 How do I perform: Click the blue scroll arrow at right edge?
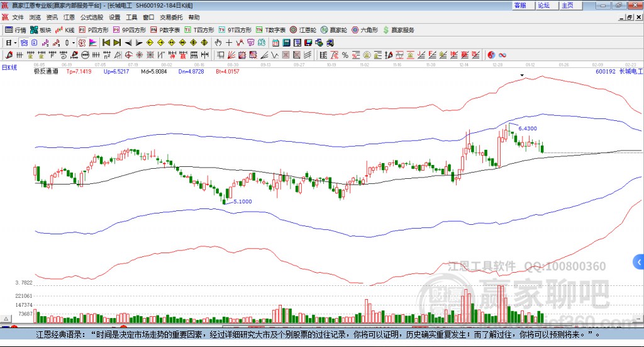coord(639,261)
